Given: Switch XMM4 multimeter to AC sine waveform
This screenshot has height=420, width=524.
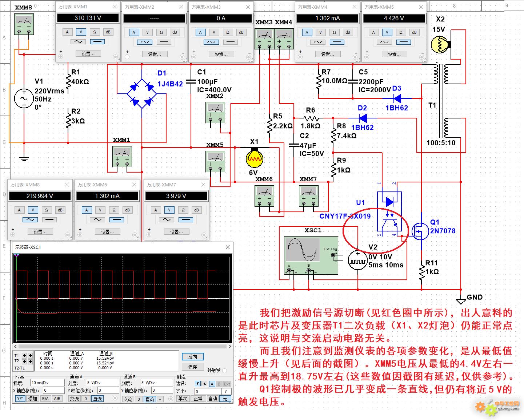Looking at the screenshot, I should point(317,42).
